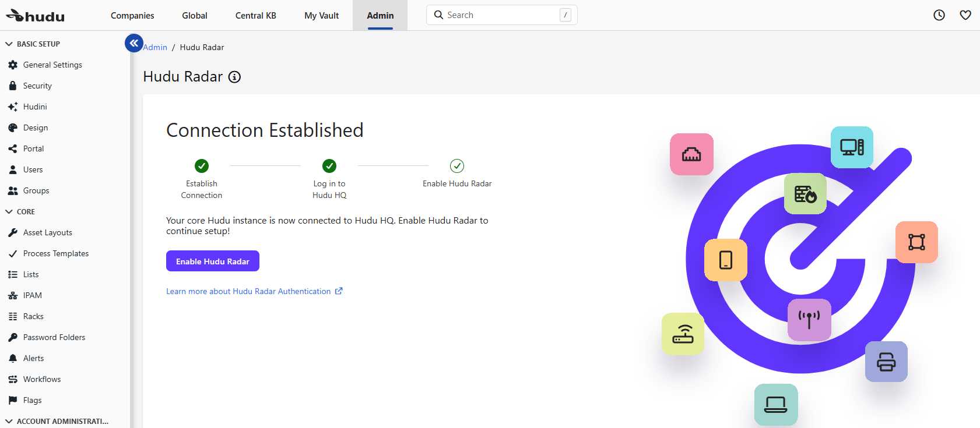Click the Groups people icon
980x428 pixels.
tap(13, 190)
